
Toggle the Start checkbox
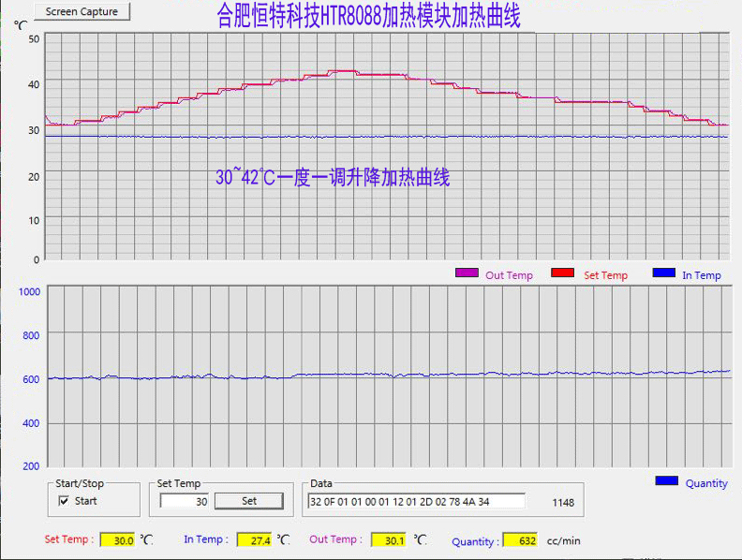pyautogui.click(x=64, y=501)
